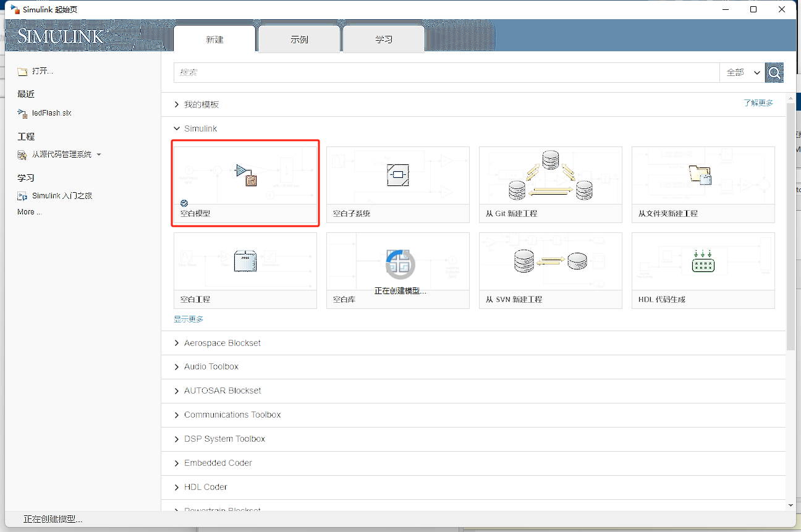Click the 从文件夹新建工程 folder icon
The height and width of the screenshot is (532, 801).
pyautogui.click(x=701, y=175)
